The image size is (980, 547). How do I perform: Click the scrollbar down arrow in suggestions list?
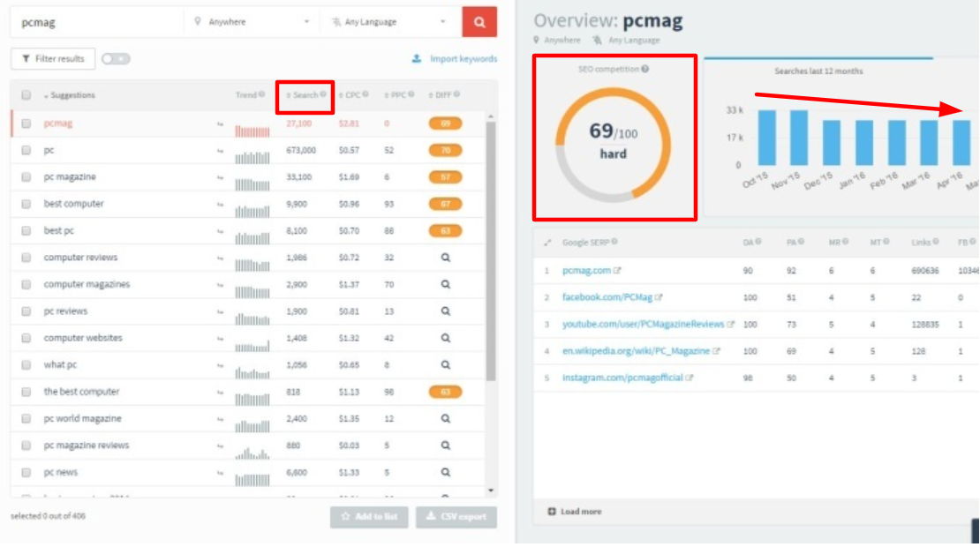[491, 491]
